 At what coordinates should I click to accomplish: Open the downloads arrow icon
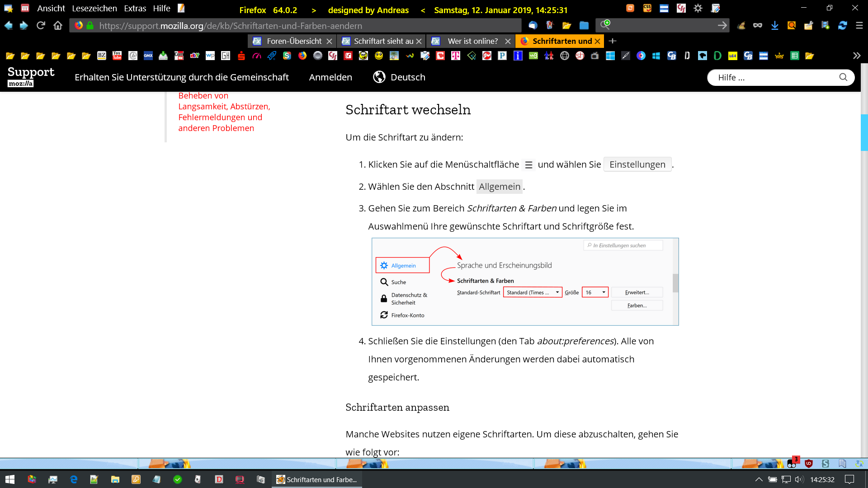click(774, 26)
